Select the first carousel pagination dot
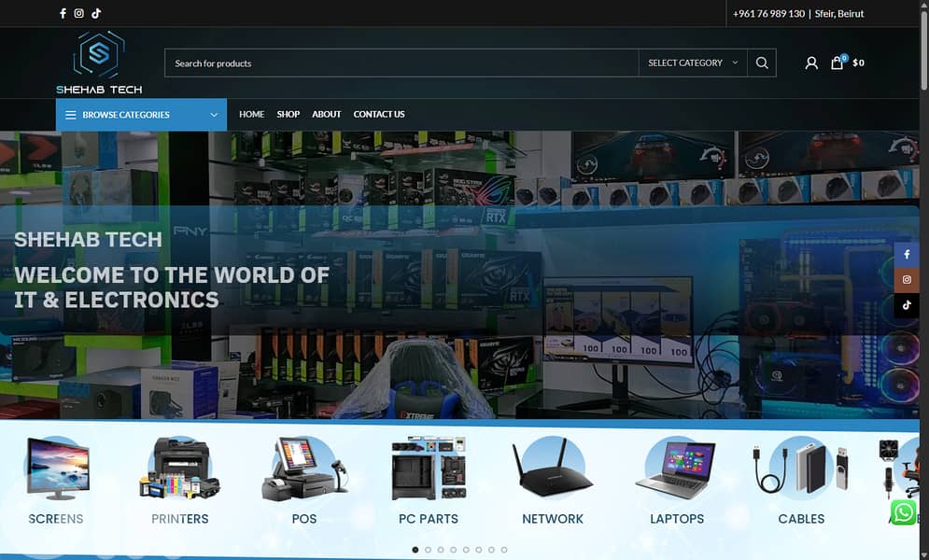This screenshot has height=560, width=929. [415, 550]
